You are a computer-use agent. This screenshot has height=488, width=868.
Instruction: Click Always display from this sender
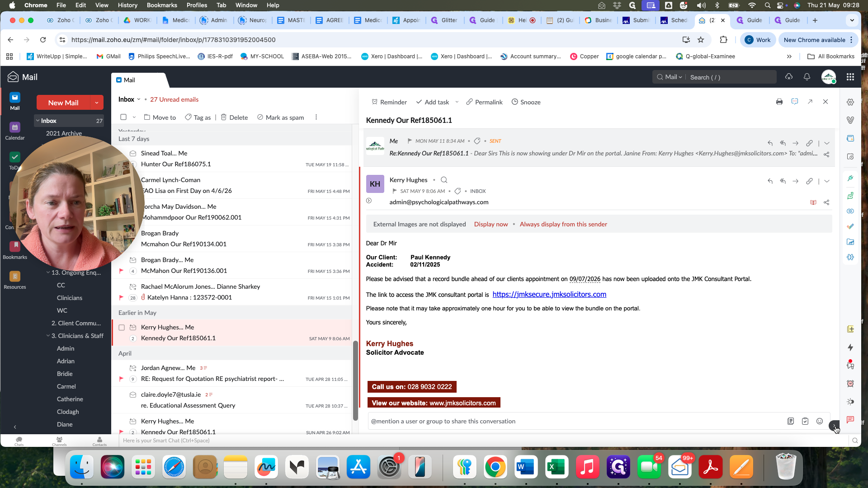[563, 224]
